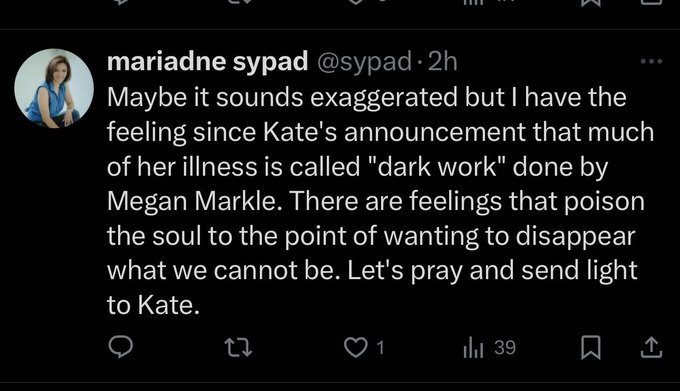Reply to mariadne sypad's tweet
Screen dimensions: 680x391
pos(120,347)
